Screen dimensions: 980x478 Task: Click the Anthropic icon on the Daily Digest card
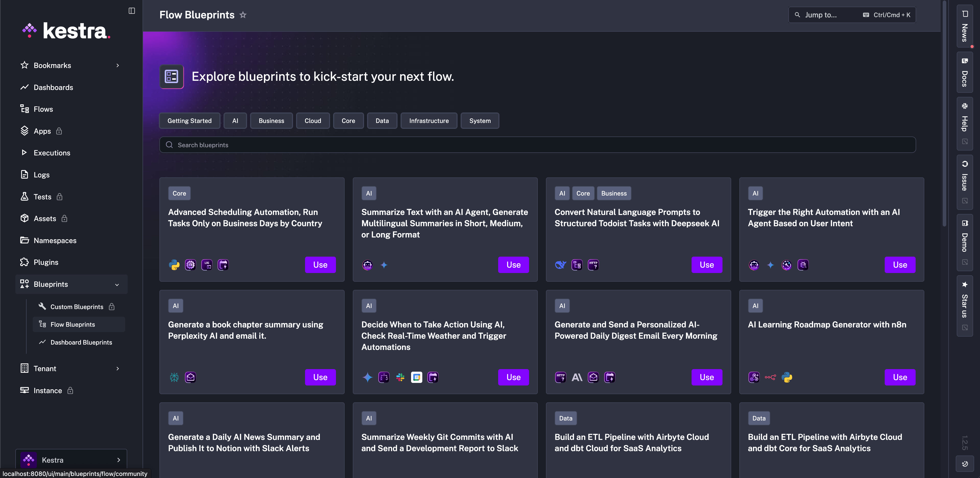[577, 377]
